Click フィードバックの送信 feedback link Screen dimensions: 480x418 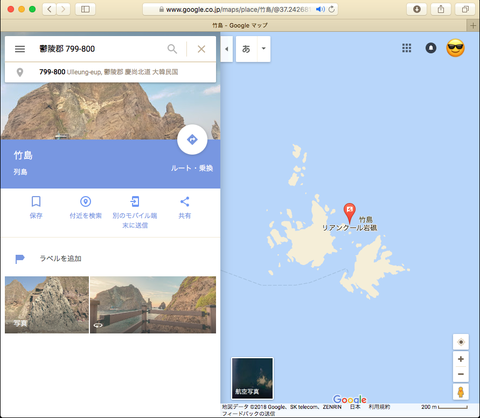249,414
